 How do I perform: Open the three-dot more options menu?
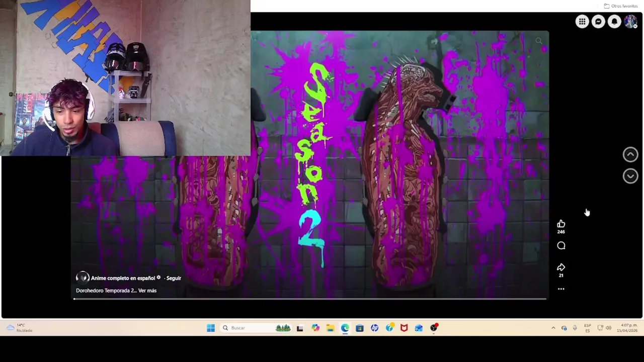(561, 289)
